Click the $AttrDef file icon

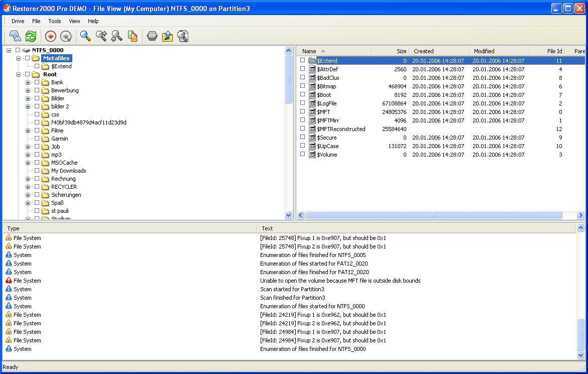[x=312, y=69]
